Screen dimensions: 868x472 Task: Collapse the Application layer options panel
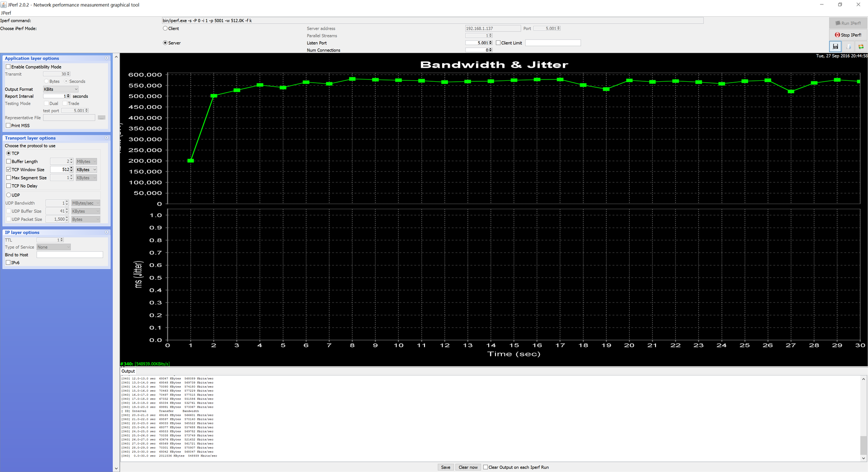tap(107, 58)
